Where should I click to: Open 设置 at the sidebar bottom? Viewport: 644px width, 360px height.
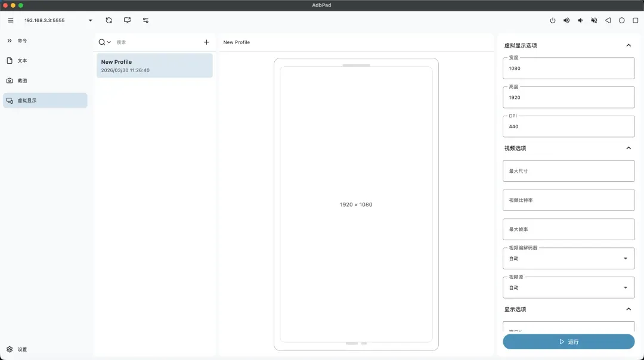coord(45,349)
